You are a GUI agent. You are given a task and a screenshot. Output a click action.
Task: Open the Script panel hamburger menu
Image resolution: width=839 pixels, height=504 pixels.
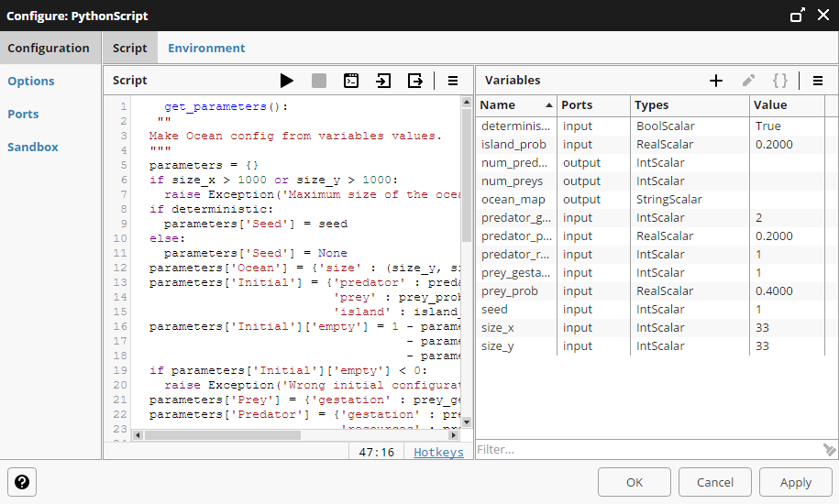(x=453, y=81)
